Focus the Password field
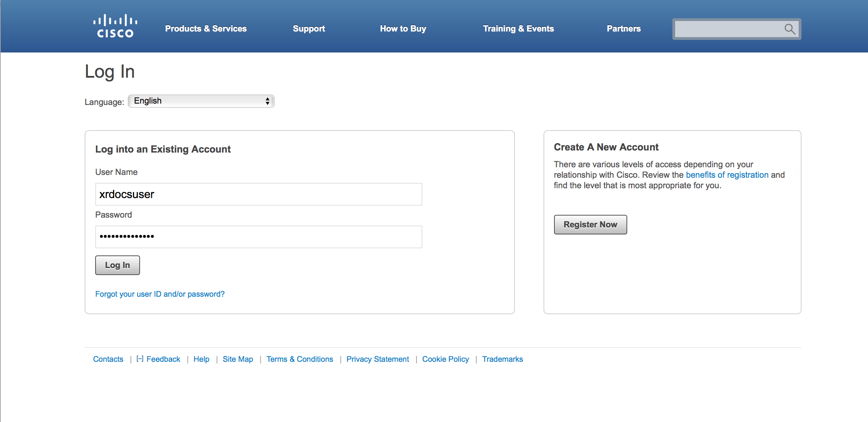Viewport: 868px width, 422px height. coord(258,237)
